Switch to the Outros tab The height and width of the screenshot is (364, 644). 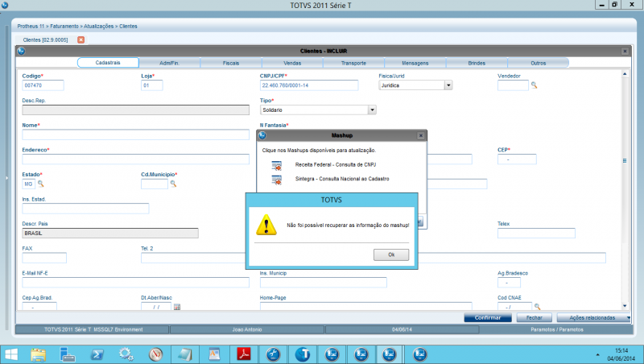click(538, 64)
